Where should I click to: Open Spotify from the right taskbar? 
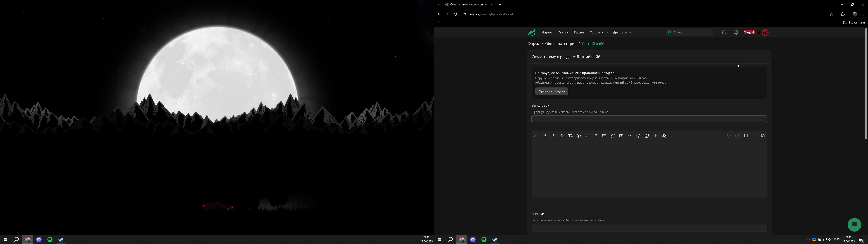pos(484,240)
